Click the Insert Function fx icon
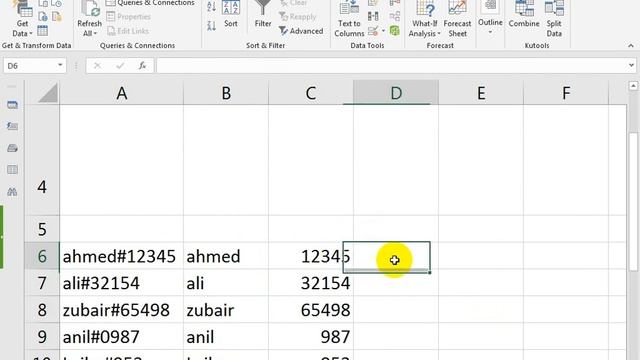640x360 pixels. click(x=142, y=66)
